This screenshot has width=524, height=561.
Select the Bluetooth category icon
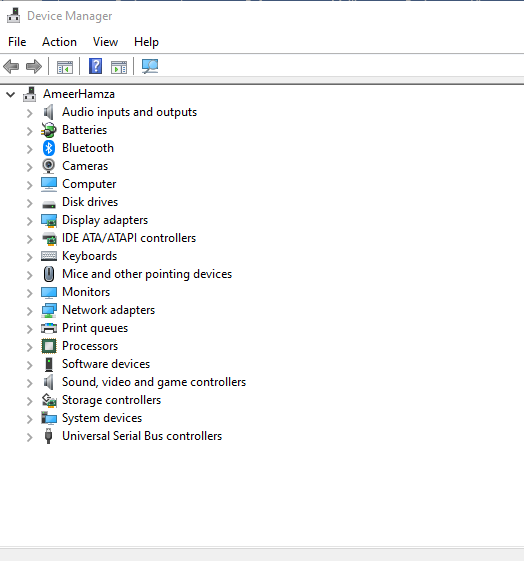click(49, 148)
